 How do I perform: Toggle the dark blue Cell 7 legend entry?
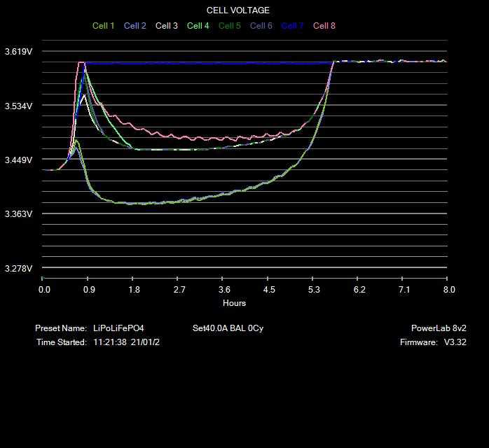[x=293, y=26]
